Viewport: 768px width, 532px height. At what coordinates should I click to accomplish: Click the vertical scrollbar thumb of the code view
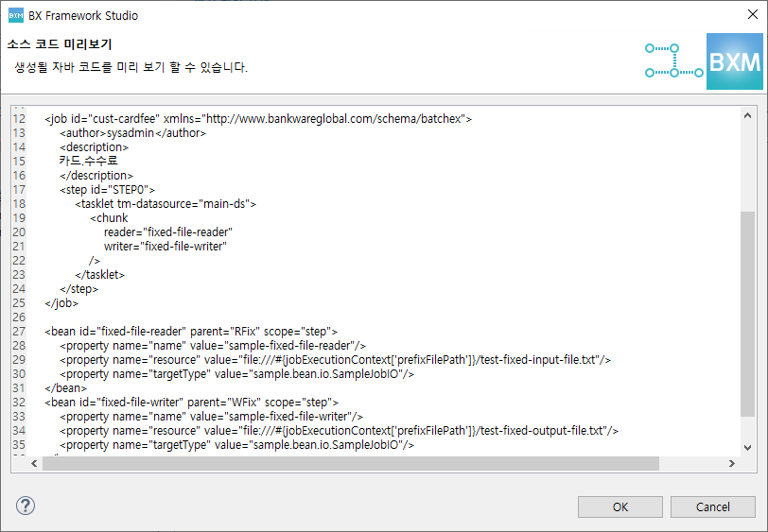pyautogui.click(x=747, y=312)
